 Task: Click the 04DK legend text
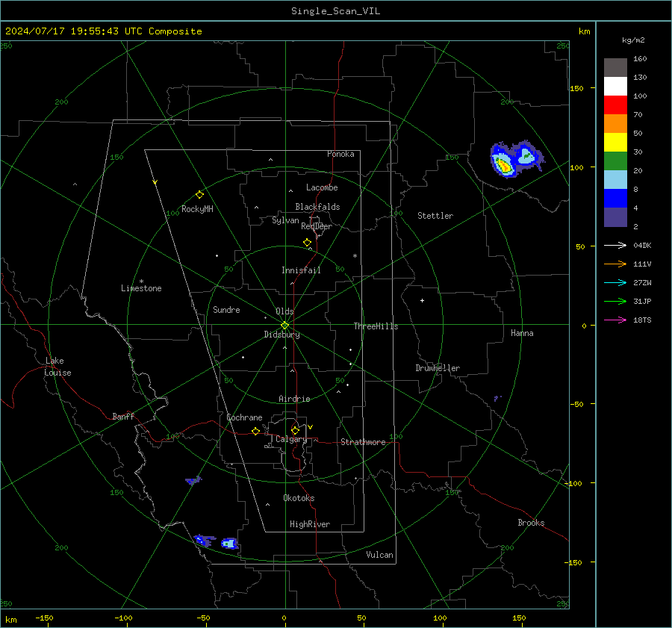(642, 245)
